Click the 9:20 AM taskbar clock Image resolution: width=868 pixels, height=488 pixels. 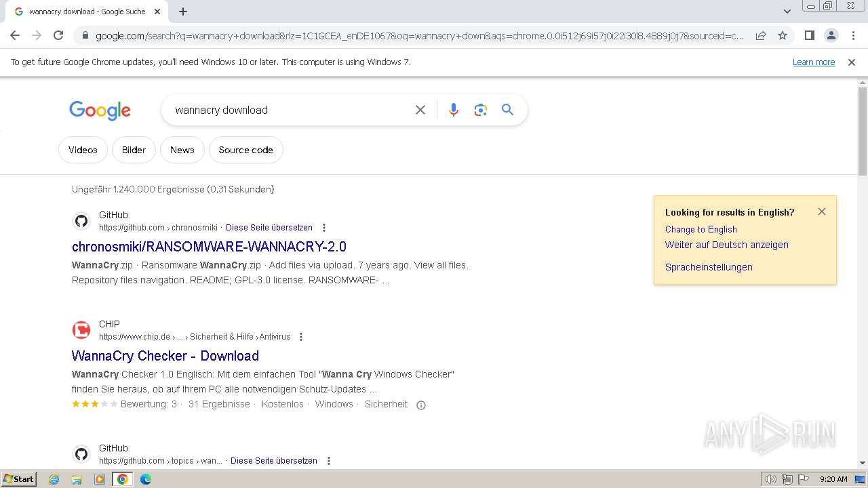(x=833, y=479)
